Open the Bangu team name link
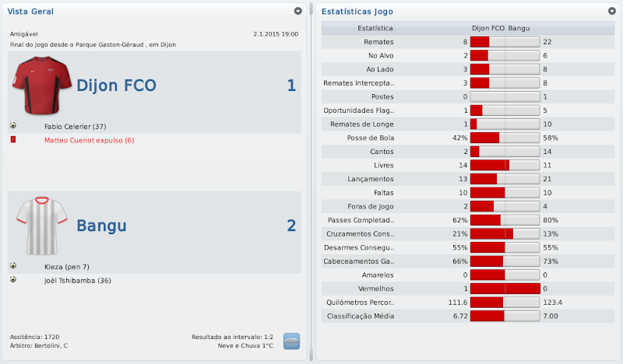This screenshot has height=364, width=623. (x=101, y=226)
